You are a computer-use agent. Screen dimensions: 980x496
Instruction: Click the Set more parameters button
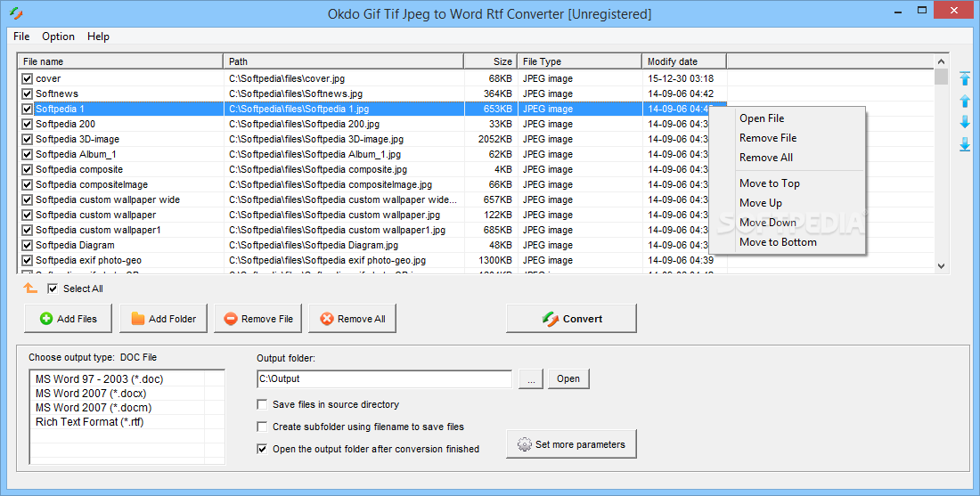[571, 444]
